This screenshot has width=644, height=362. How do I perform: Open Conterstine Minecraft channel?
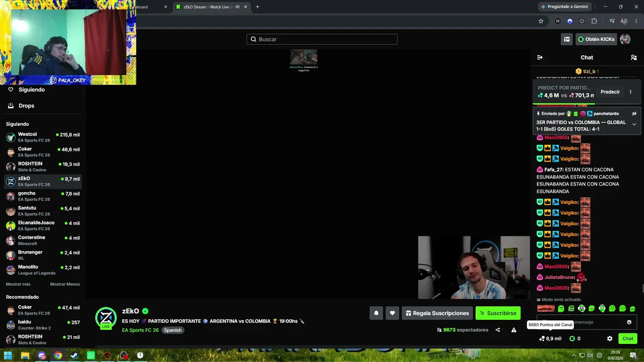(x=43, y=240)
